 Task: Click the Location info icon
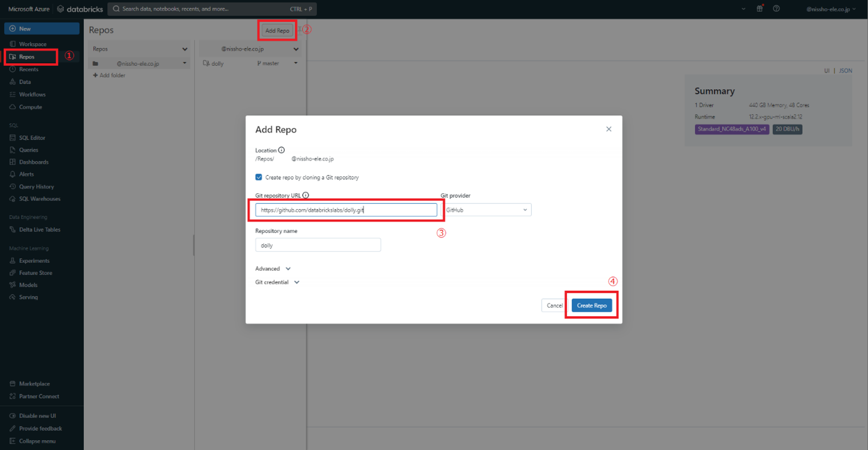281,150
